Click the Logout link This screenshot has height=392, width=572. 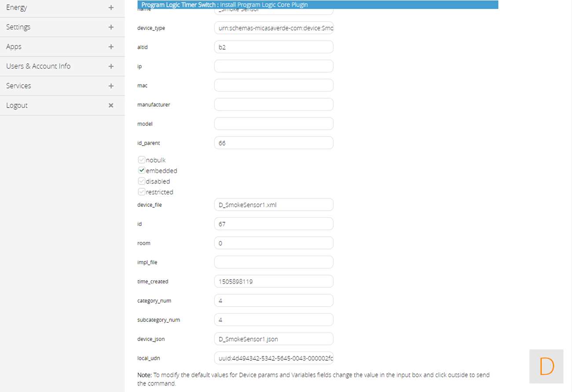pos(17,106)
